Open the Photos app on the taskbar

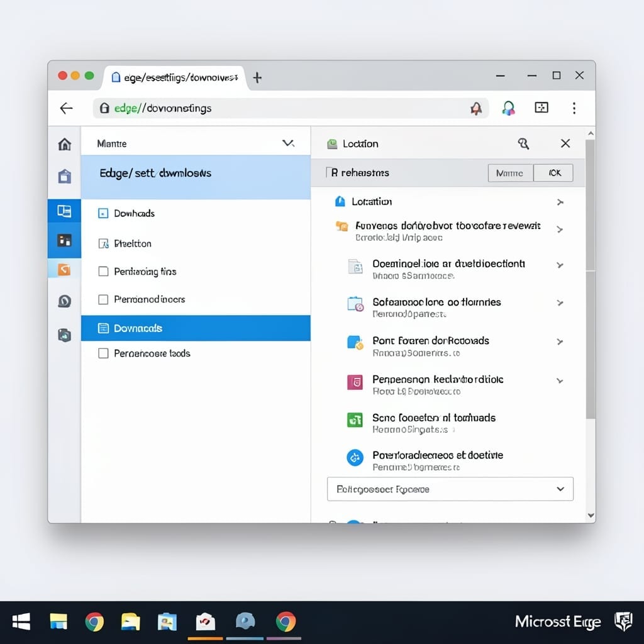point(167,622)
